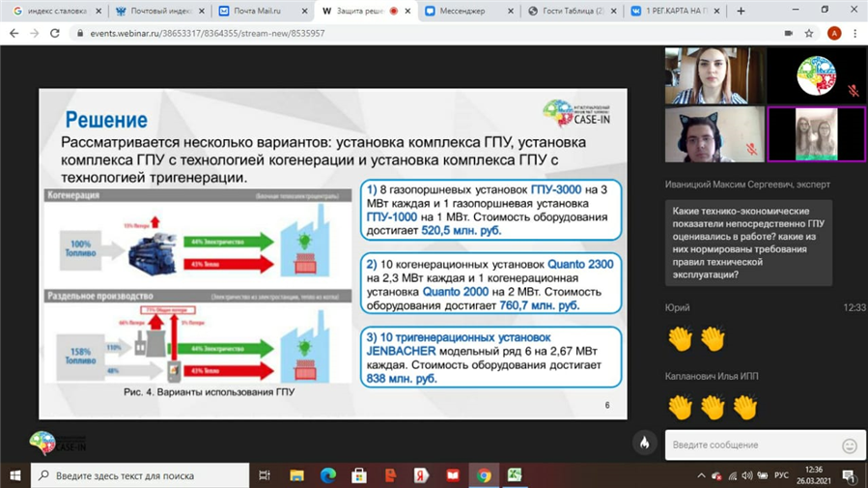
Task: Open Microsoft Store from the taskbar
Action: 359,475
